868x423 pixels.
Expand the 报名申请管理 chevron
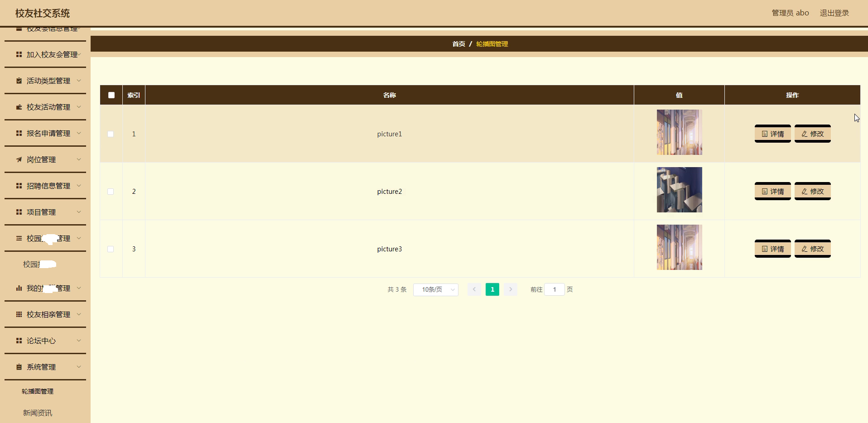pos(79,133)
